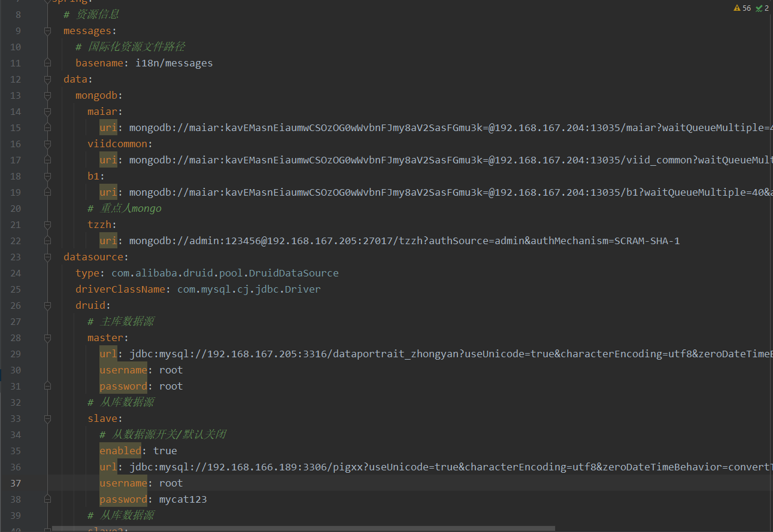Collapse the master block at line 28
Image resolution: width=773 pixels, height=532 pixels.
[x=47, y=338]
